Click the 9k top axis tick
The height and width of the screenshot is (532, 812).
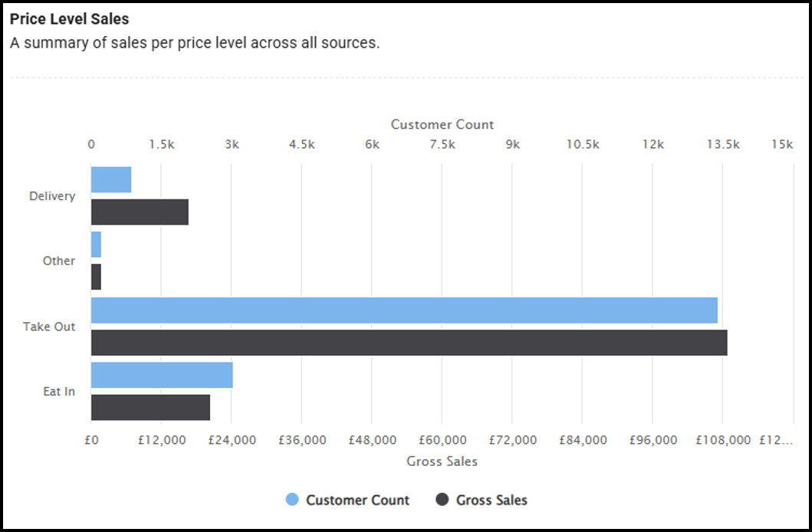point(512,144)
